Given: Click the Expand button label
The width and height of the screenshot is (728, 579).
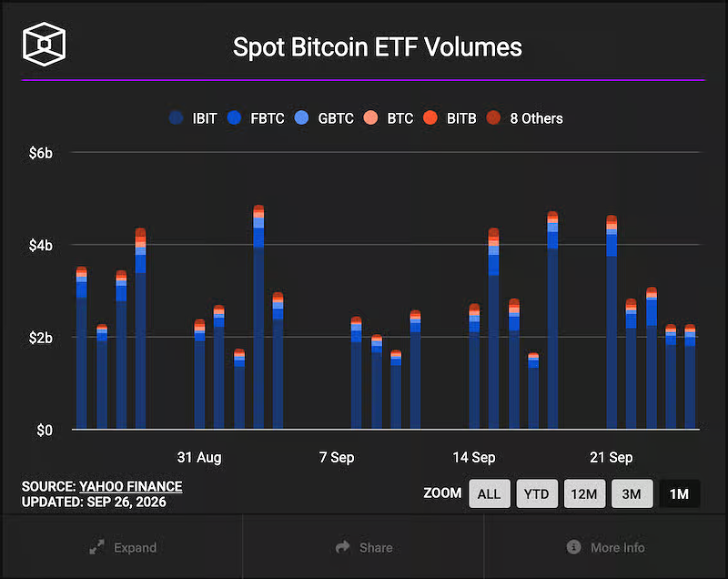Looking at the screenshot, I should pos(135,547).
